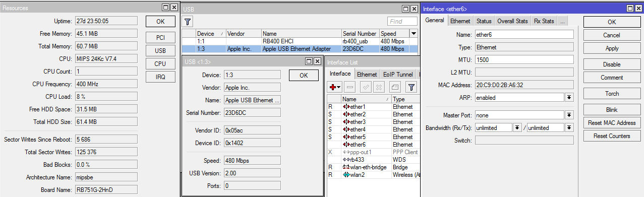The image size is (644, 197).
Task: Open the ARP dropdown arrow
Action: (569, 97)
